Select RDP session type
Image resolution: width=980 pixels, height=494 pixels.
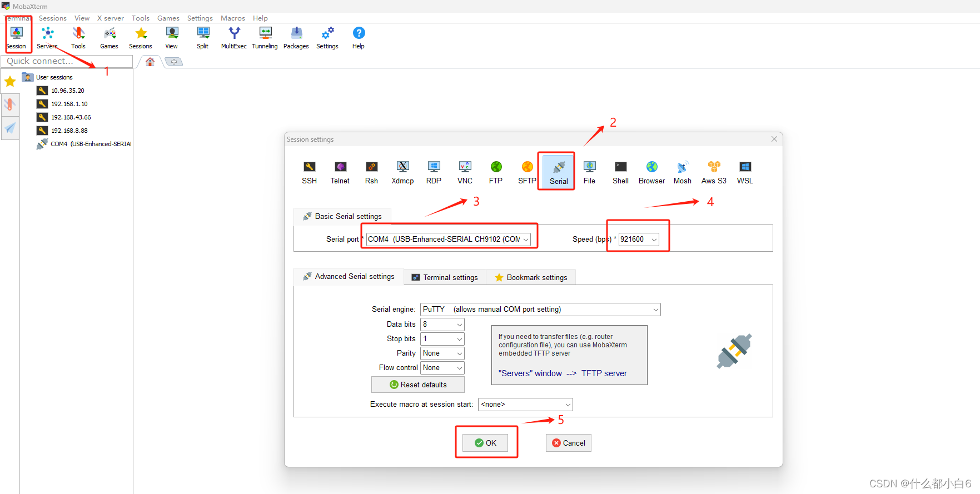(x=434, y=172)
